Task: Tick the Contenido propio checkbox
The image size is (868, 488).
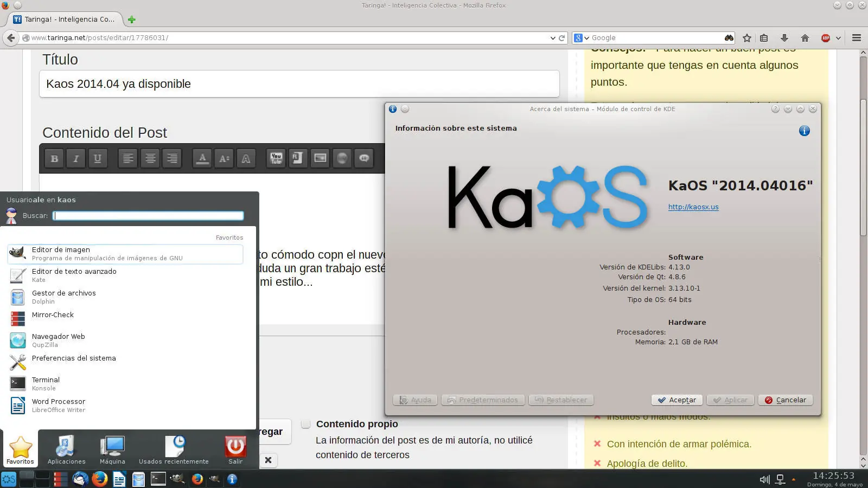Action: coord(305,424)
